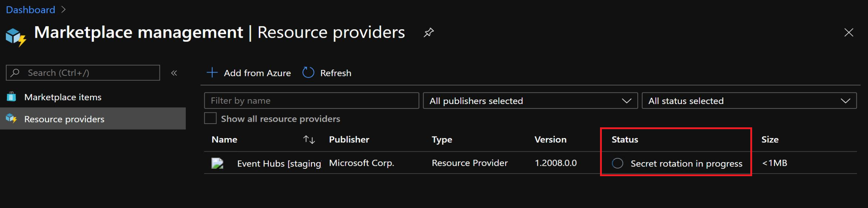Click the plus icon for Add from Azure
Screen dimensions: 868x208
click(x=212, y=73)
